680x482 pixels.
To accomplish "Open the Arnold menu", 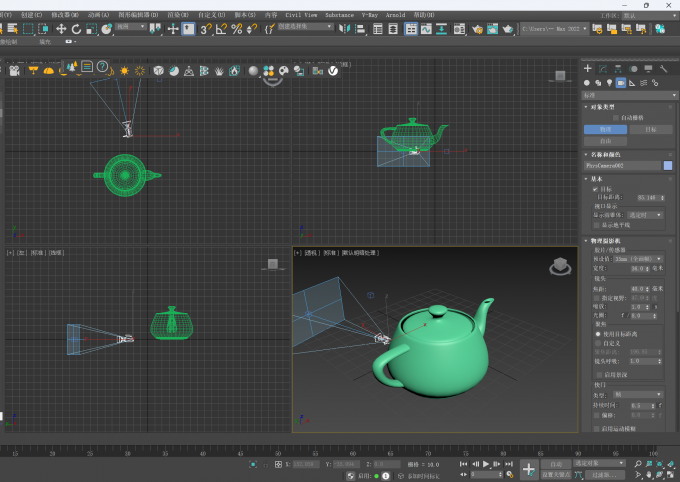I will 395,15.
